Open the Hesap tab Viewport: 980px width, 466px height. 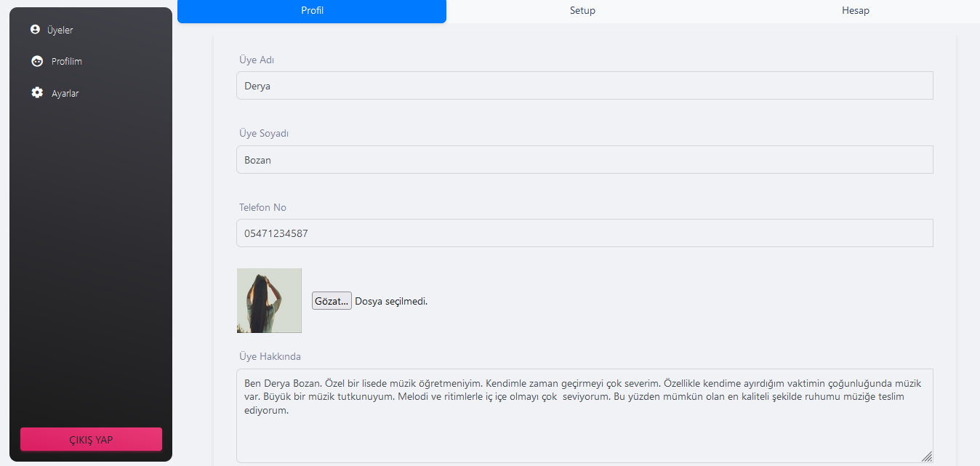click(x=855, y=11)
